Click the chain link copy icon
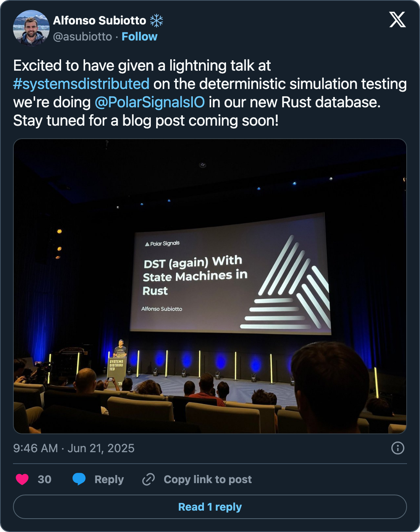 click(148, 479)
